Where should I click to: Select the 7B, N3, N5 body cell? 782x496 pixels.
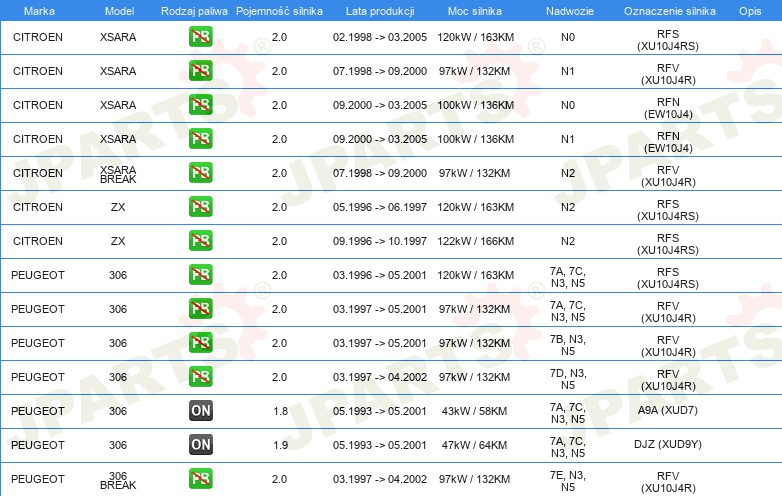568,345
